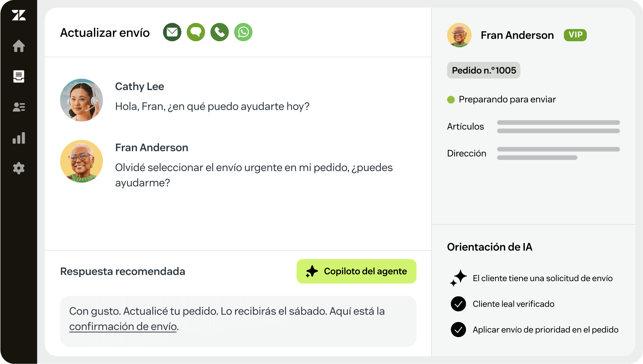Toggle the 'Aplicar envío de prioridad' checkmark
Image resolution: width=643 pixels, height=364 pixels.
click(x=458, y=329)
